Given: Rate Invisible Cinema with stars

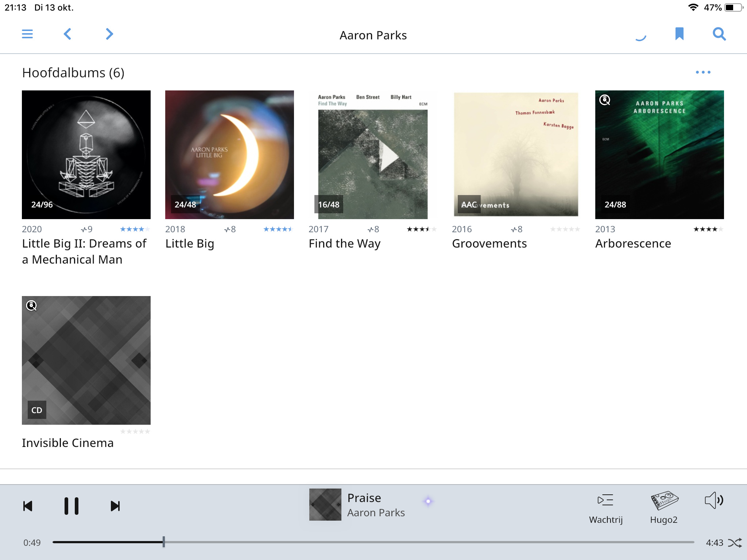Looking at the screenshot, I should (x=135, y=431).
